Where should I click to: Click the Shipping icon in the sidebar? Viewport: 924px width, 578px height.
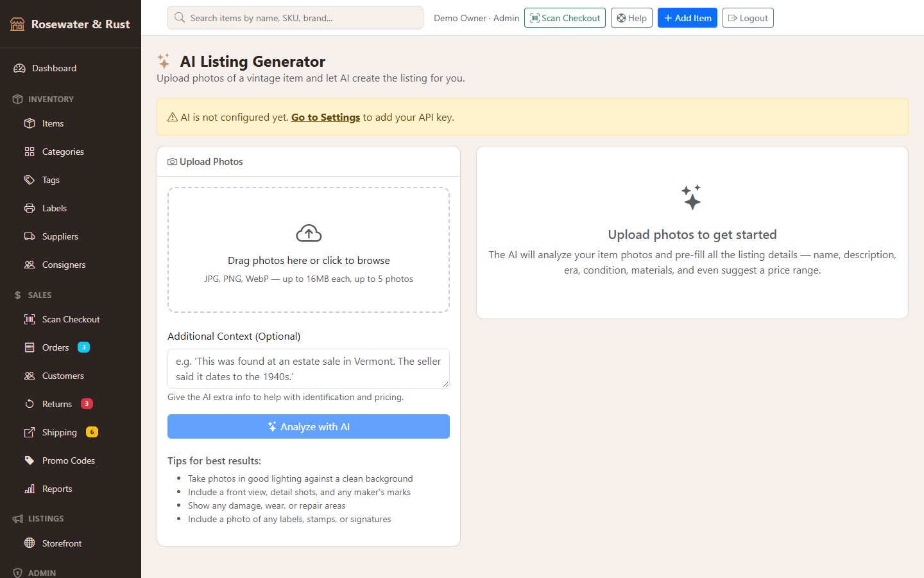tap(30, 432)
